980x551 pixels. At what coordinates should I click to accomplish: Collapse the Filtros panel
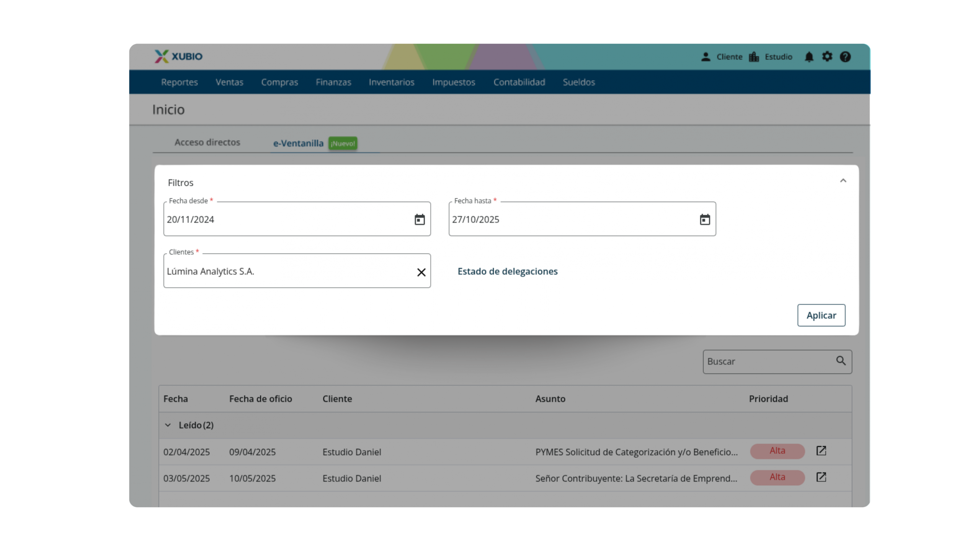coord(843,181)
